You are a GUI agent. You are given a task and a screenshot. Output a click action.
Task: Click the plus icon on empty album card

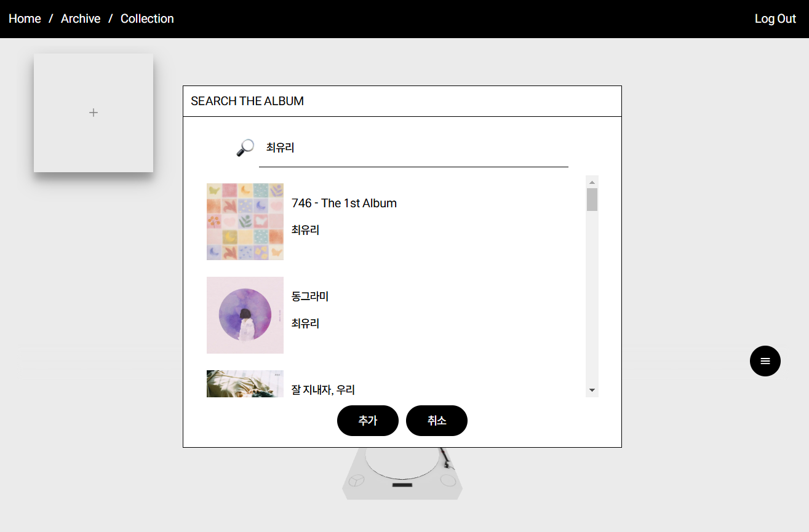[94, 113]
